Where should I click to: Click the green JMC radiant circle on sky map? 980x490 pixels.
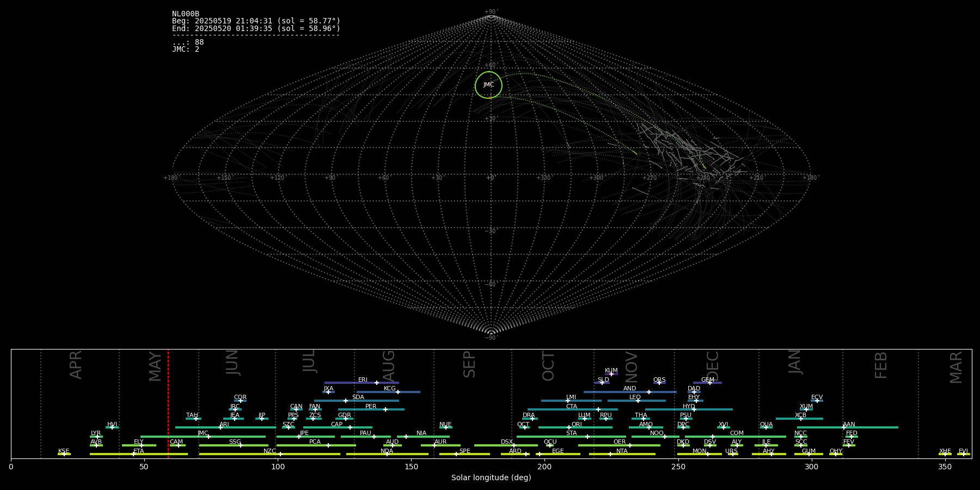click(x=488, y=85)
